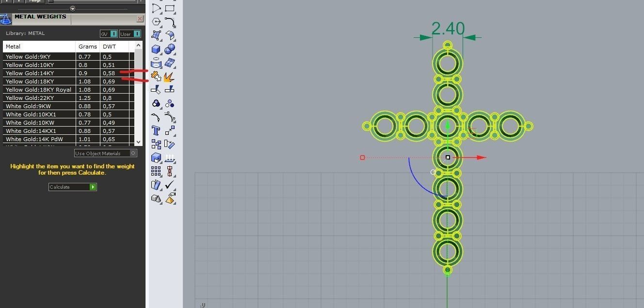Select the Shade cube tool
Screen dimensions: 644x308
point(156,158)
